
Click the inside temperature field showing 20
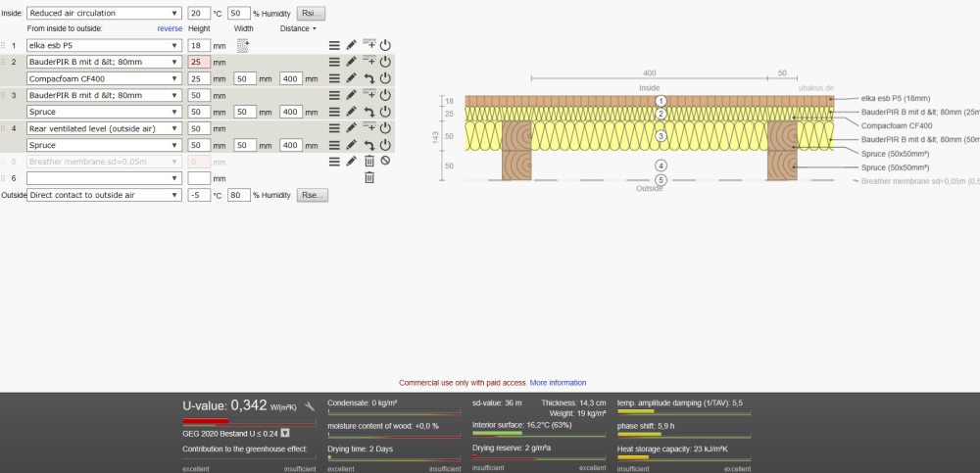(199, 13)
